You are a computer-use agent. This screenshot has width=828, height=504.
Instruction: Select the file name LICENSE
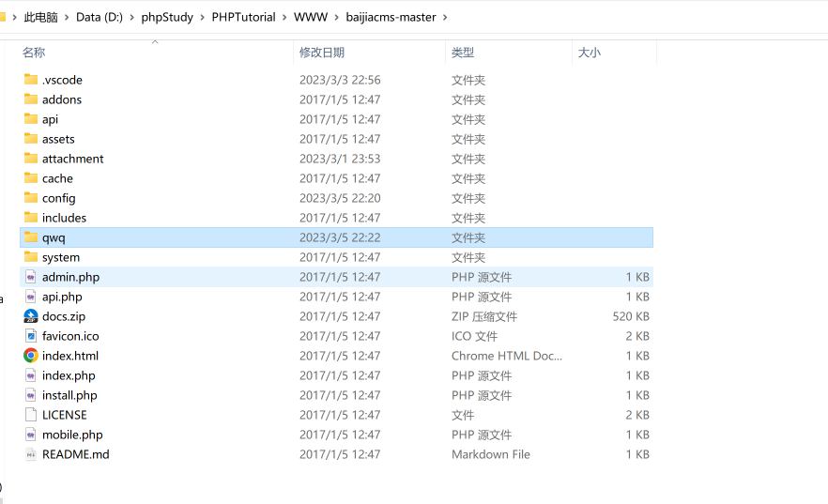65,415
